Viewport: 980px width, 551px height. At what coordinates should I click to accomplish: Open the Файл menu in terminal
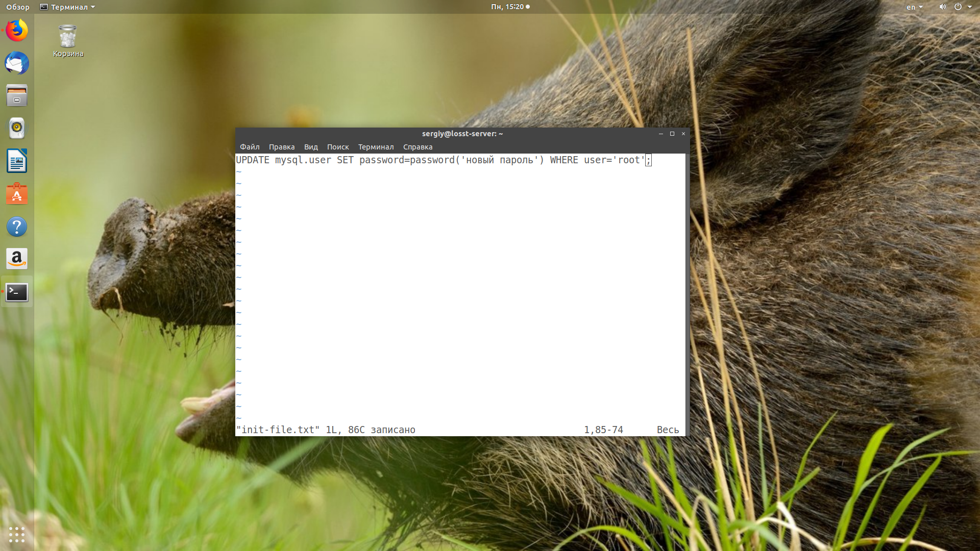click(250, 147)
